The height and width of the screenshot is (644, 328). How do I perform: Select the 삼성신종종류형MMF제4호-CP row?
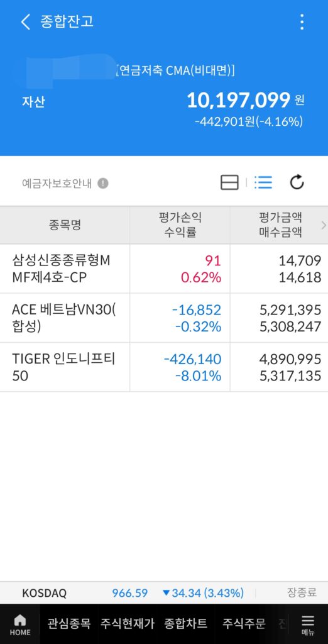click(x=164, y=269)
